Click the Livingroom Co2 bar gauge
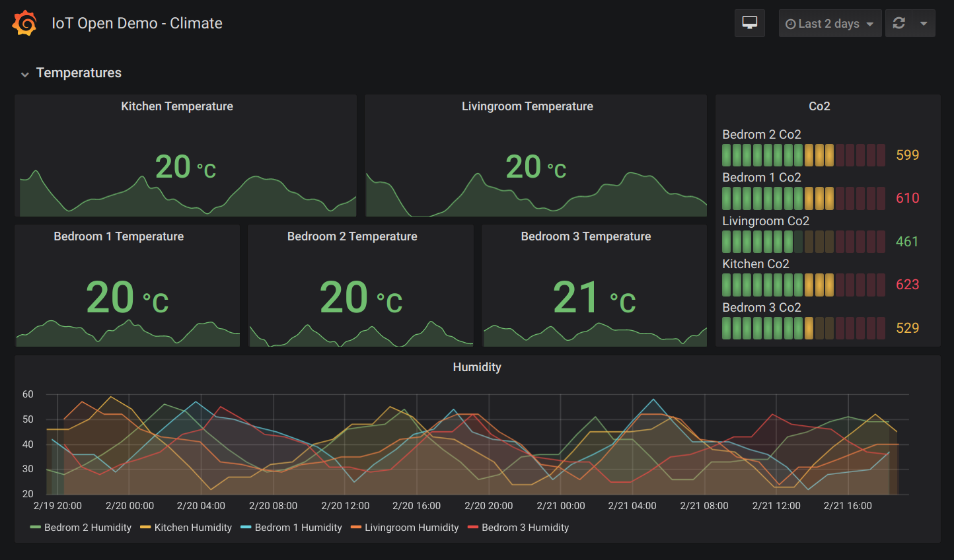 [x=803, y=242]
